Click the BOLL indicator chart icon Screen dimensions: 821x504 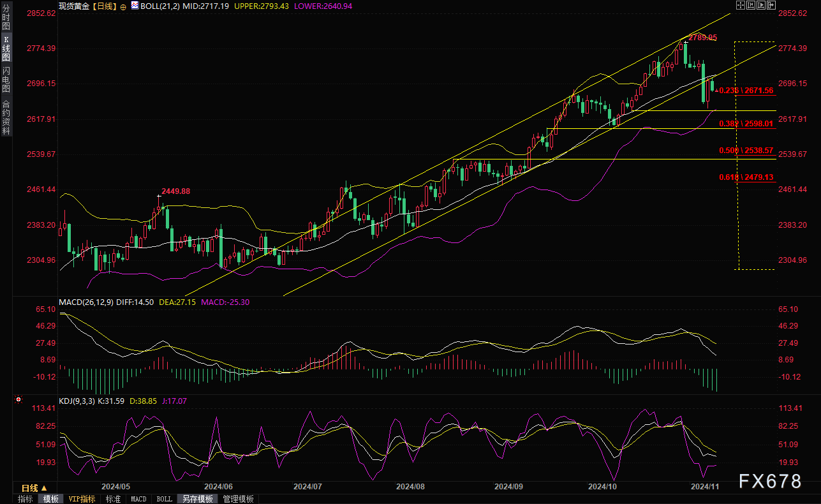pos(134,5)
